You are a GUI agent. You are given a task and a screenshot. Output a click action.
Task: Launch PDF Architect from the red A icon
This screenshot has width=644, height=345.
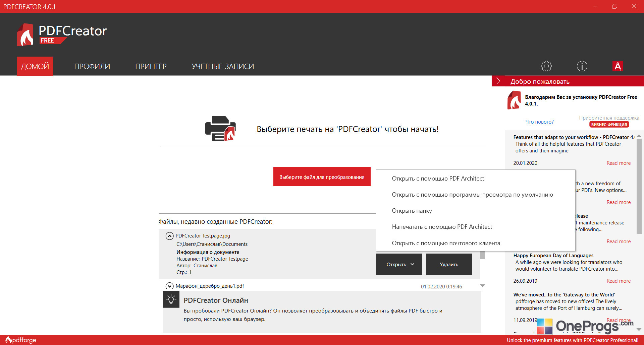click(x=618, y=66)
